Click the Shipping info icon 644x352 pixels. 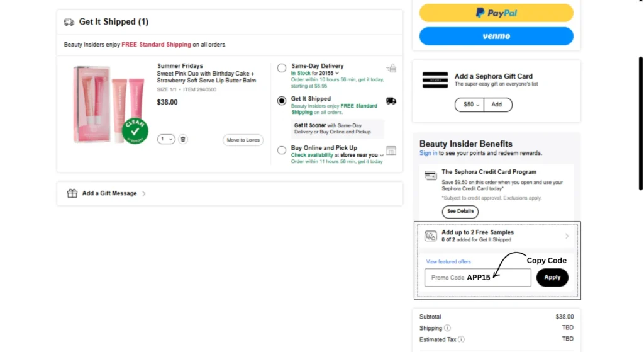pos(447,328)
